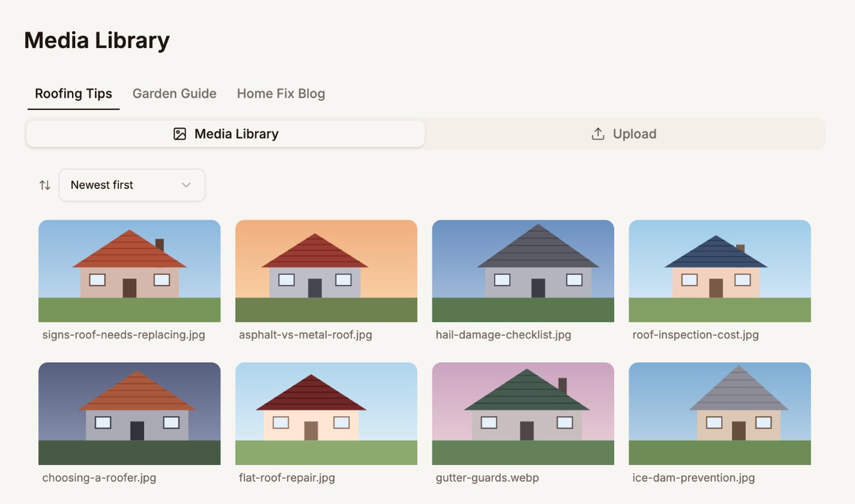Select the ice-dam-prevention.jpg thumbnail
This screenshot has width=855, height=504.
click(719, 413)
